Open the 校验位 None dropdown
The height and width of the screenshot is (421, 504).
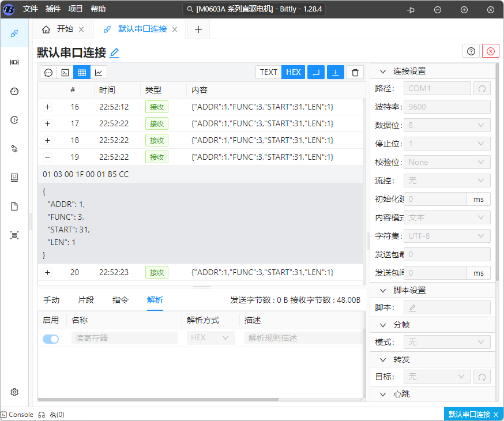[447, 162]
